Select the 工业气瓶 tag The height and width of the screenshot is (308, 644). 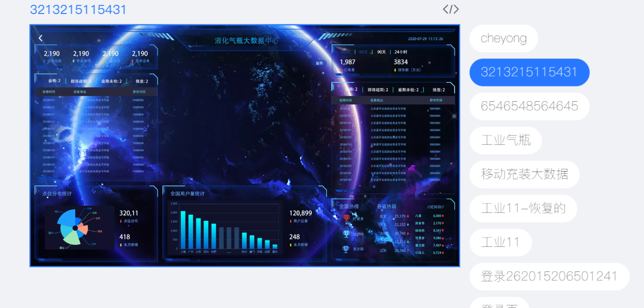(506, 140)
